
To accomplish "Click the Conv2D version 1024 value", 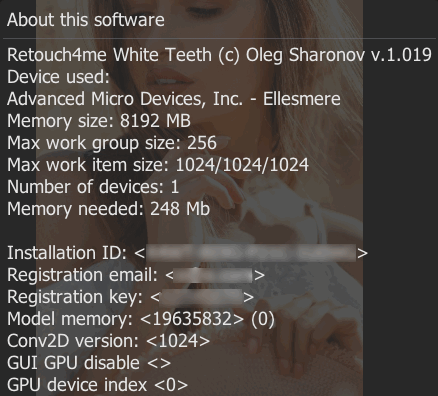I will [178, 341].
